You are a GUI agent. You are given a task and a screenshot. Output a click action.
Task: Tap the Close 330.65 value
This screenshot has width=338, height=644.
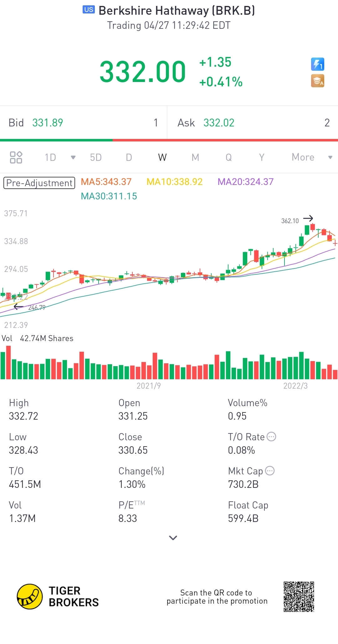coord(133,450)
